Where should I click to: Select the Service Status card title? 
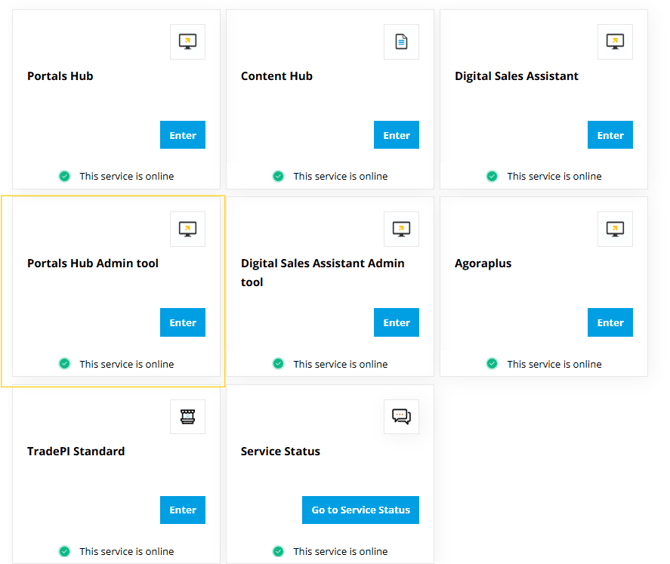point(280,451)
